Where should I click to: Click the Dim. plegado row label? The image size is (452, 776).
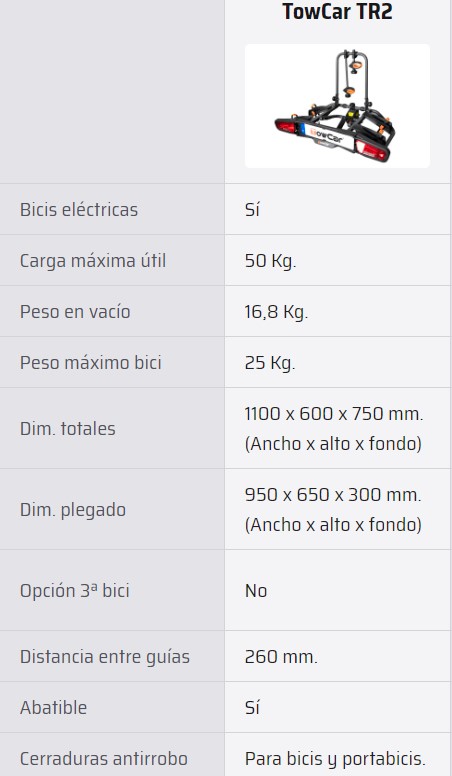(x=73, y=510)
